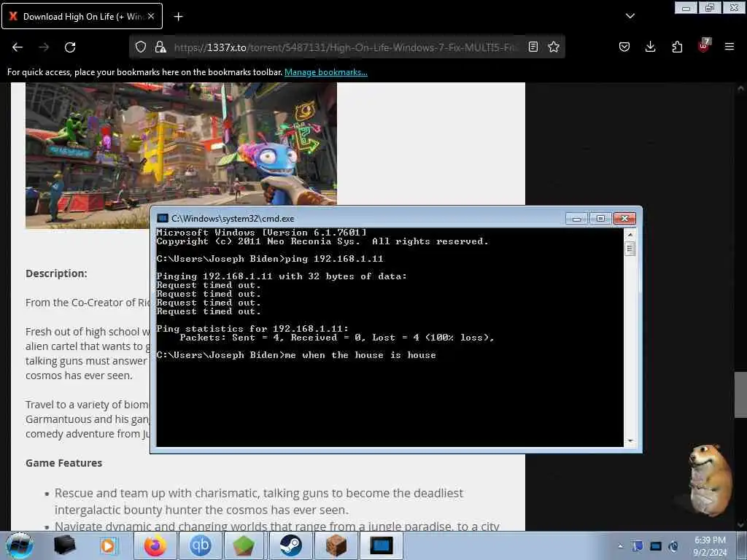Click the 1337x.to address bar
Viewport: 747px width, 560px height.
tap(345, 47)
